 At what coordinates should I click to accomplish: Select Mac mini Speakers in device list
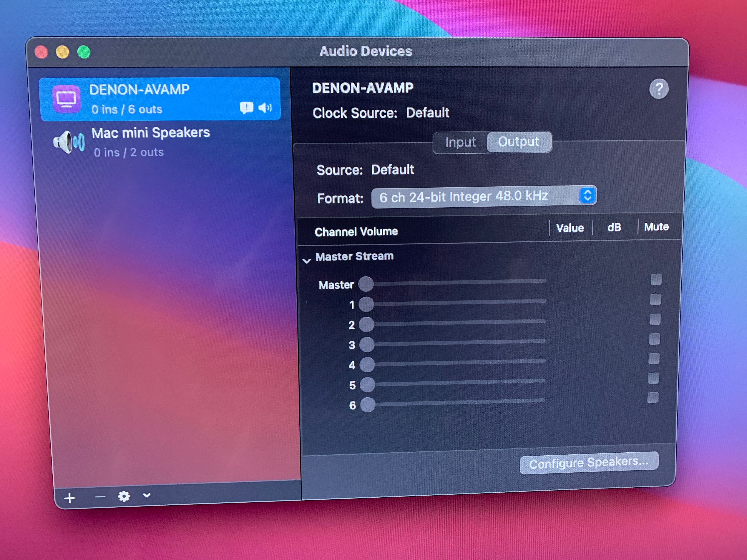click(151, 142)
